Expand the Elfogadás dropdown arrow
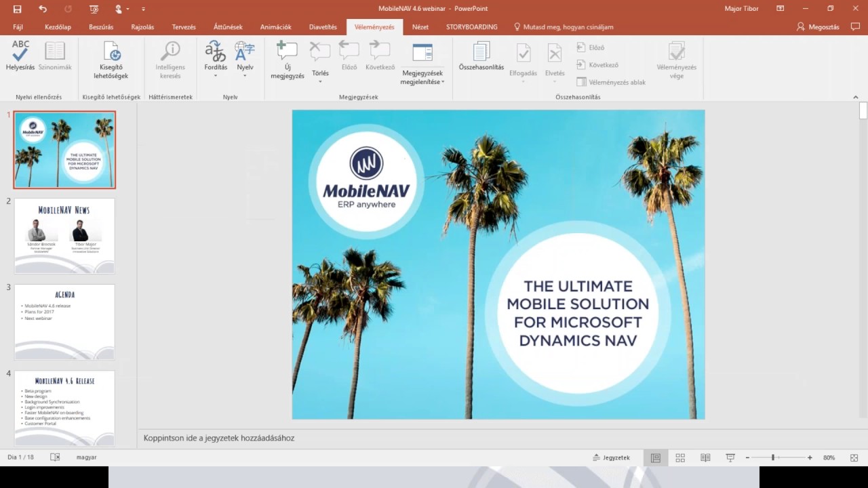Viewport: 868px width, 488px height. pyautogui.click(x=523, y=81)
